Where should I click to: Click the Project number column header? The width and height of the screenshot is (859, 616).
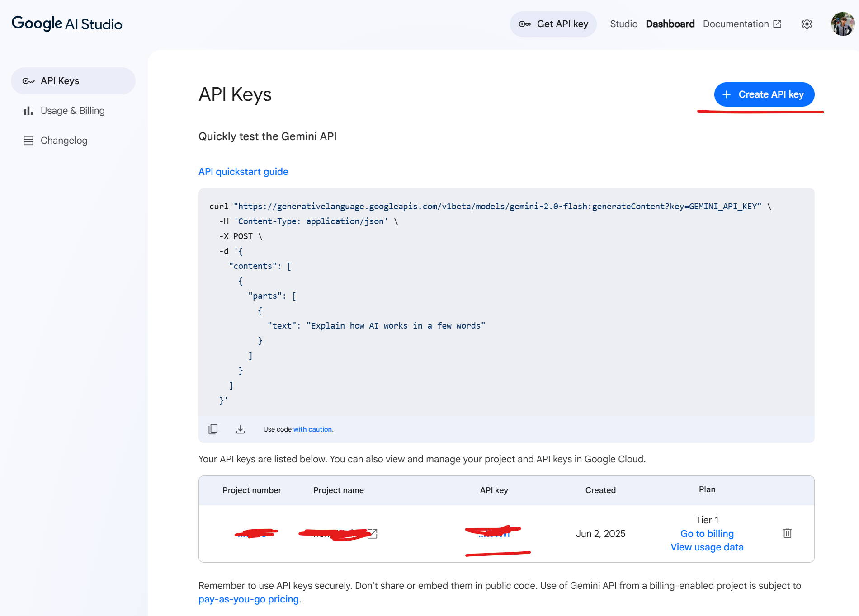(252, 490)
